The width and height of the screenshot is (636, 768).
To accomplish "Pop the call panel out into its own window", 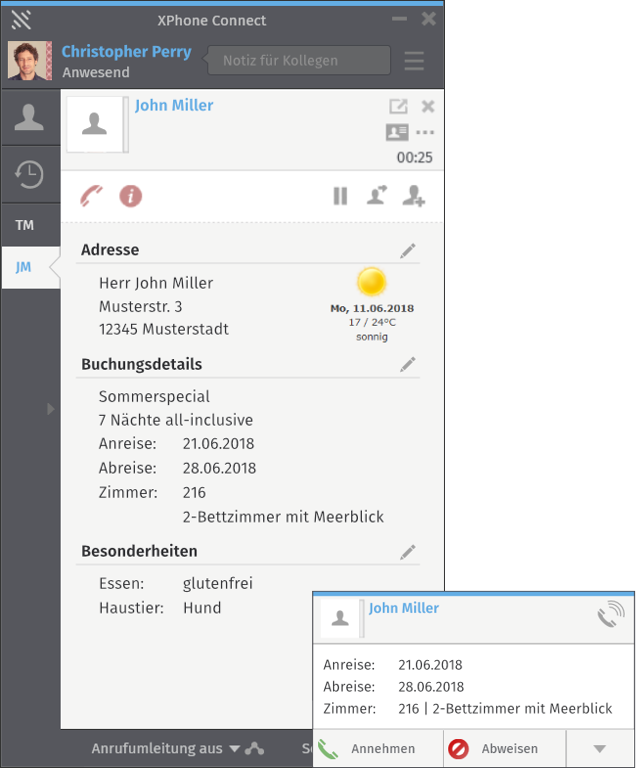I will click(398, 106).
